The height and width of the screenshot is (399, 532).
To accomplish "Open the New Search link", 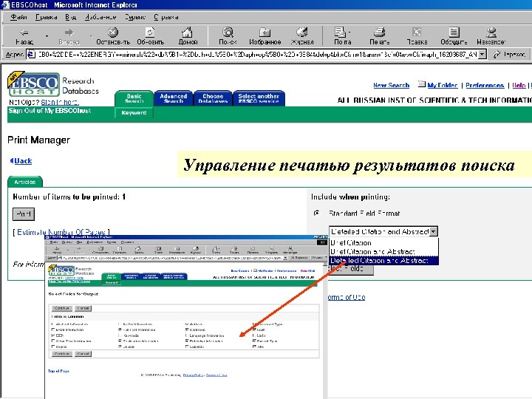I will pyautogui.click(x=391, y=85).
